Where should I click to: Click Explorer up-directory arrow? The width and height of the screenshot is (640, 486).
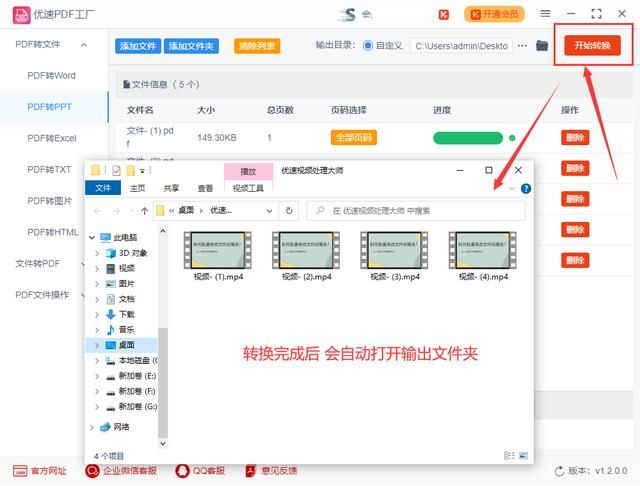coord(144,211)
